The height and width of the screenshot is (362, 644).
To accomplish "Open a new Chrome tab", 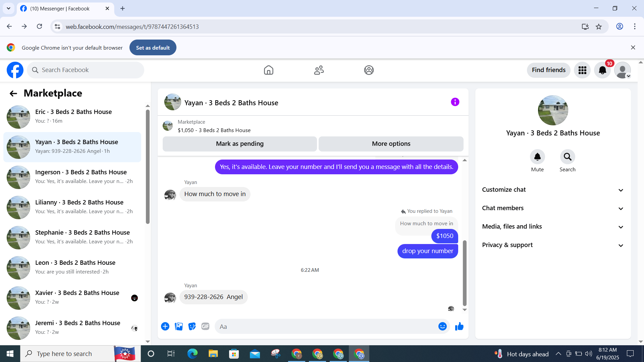I will click(x=123, y=9).
